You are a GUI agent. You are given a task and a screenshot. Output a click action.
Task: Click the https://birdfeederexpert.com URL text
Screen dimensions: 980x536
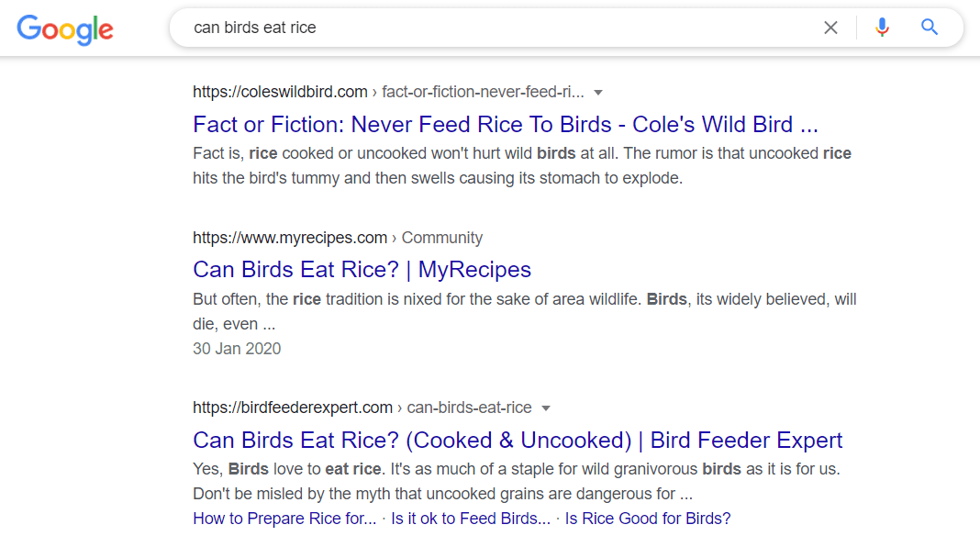click(x=292, y=408)
